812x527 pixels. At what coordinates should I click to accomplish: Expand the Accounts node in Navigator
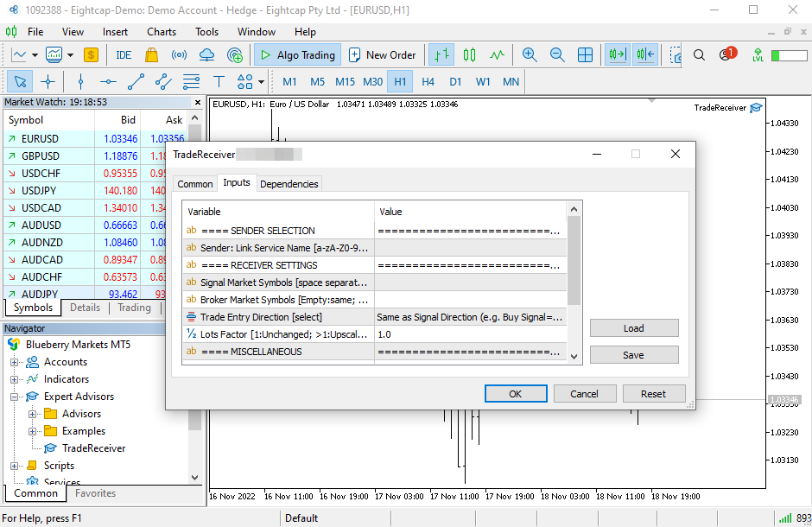point(15,362)
